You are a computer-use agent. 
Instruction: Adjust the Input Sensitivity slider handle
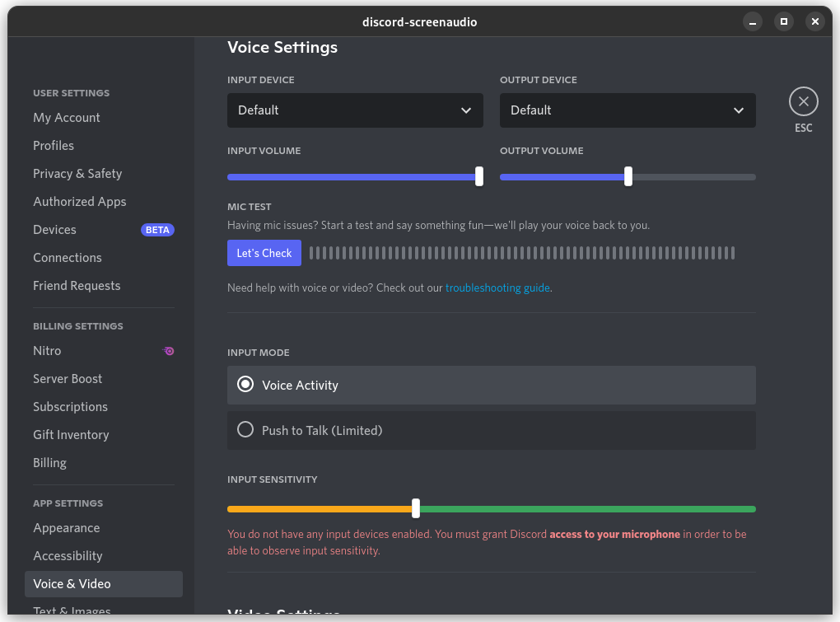coord(415,508)
